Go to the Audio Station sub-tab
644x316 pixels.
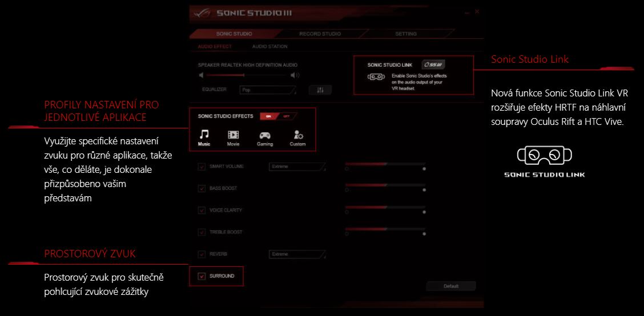(x=269, y=46)
